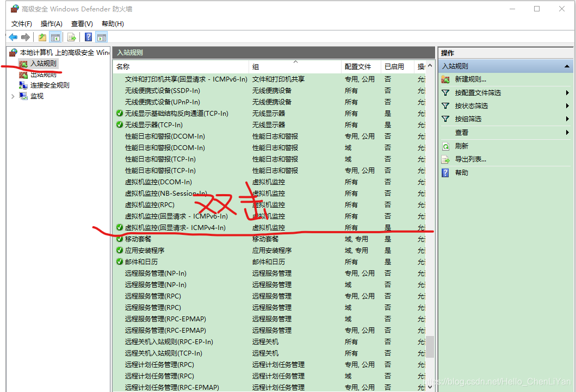This screenshot has height=392, width=576.
Task: Click the list's scroll-down arrow
Action: [x=430, y=387]
